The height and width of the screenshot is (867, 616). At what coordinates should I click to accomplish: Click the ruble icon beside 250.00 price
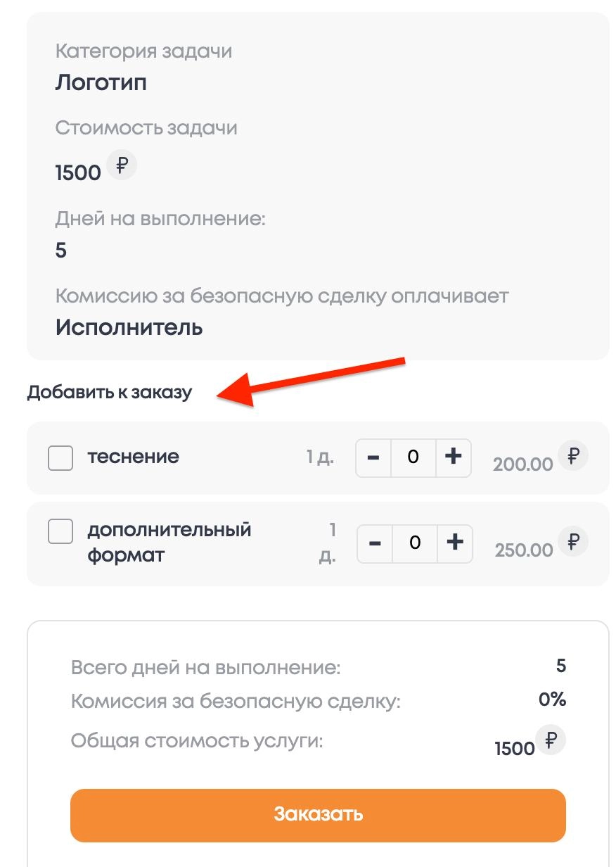[x=573, y=542]
